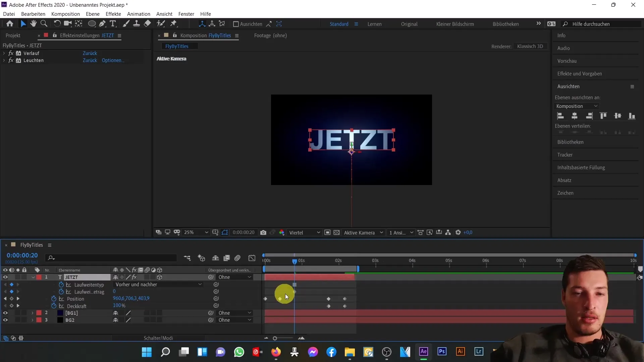Open the Effekte und Vorgaben panel

point(580,73)
